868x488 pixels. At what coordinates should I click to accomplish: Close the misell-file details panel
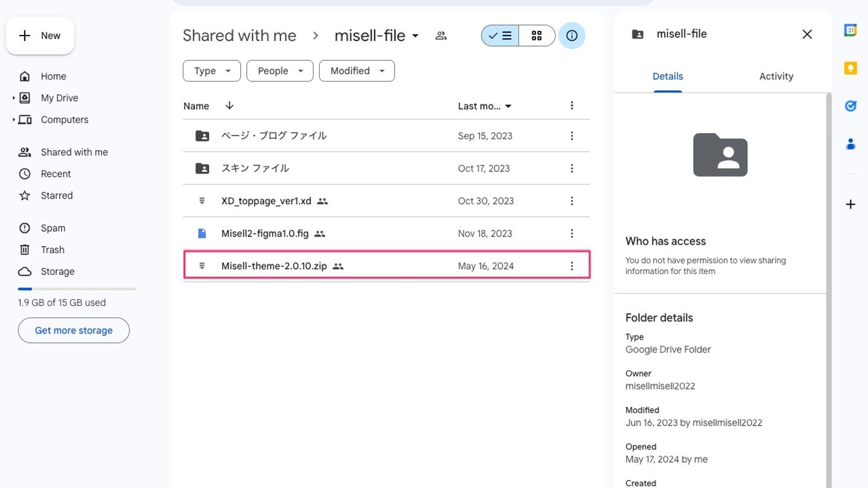click(807, 34)
